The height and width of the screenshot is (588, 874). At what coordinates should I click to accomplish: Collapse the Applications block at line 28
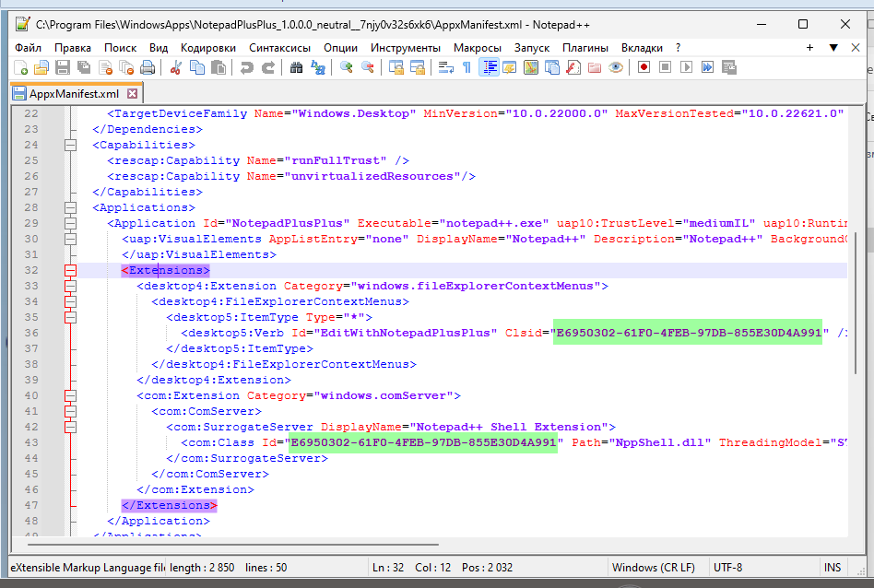70,208
